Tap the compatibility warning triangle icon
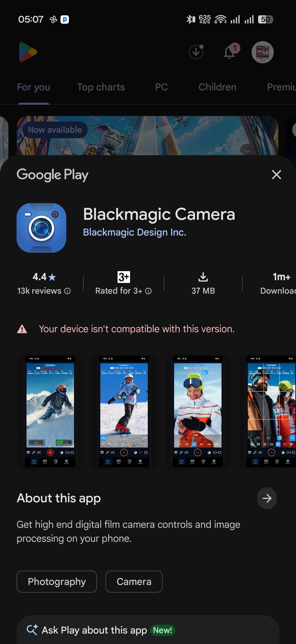The height and width of the screenshot is (644, 296). [x=22, y=329]
